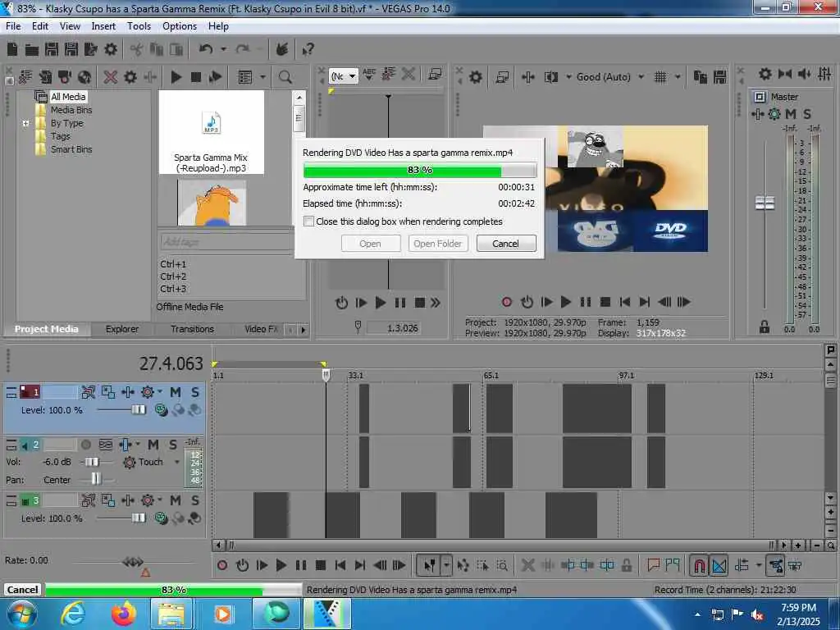Click the timeline Play button
This screenshot has width=840, height=630.
[281, 565]
